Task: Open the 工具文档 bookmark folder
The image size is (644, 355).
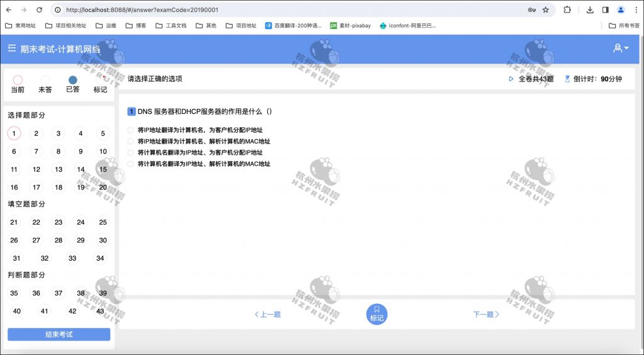Action: 171,25
